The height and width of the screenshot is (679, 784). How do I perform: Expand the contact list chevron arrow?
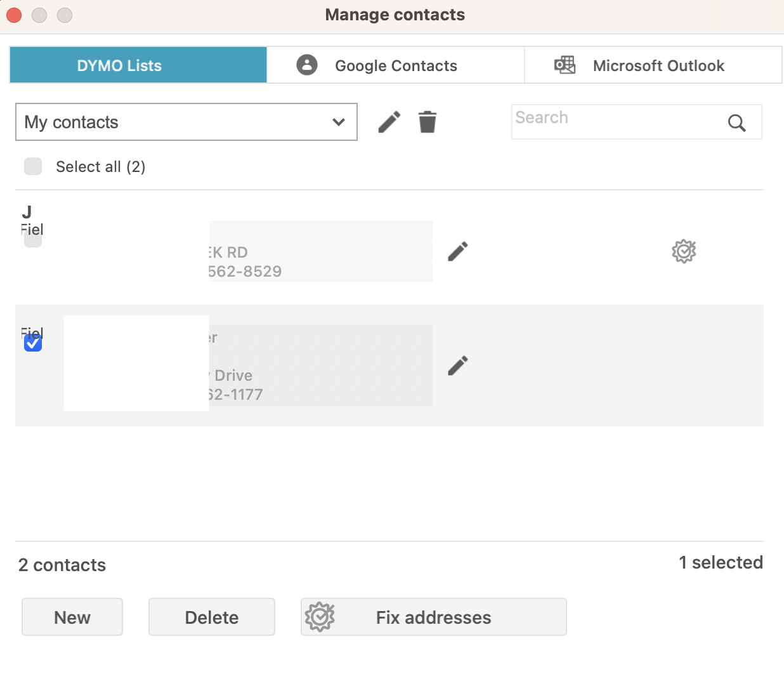coord(339,122)
